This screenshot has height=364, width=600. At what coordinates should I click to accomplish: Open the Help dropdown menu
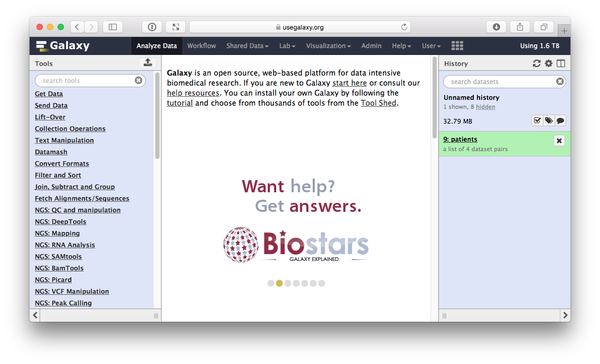tap(401, 46)
